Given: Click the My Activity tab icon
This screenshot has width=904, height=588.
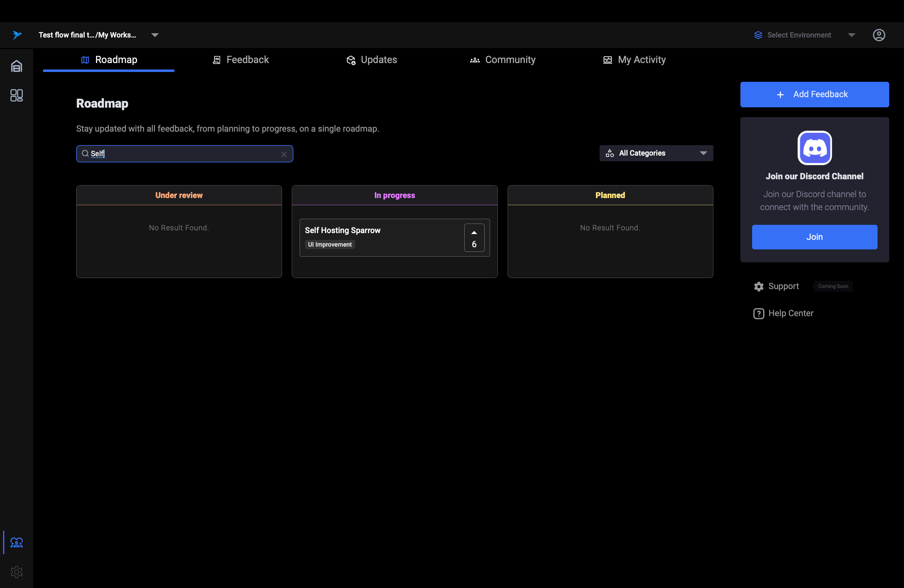Looking at the screenshot, I should click(x=608, y=60).
